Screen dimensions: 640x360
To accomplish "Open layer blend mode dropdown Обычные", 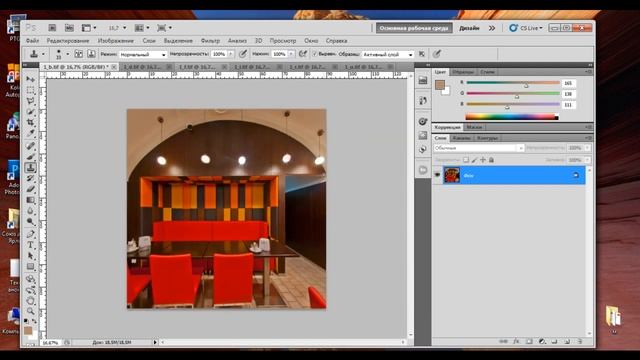I will pos(479,148).
